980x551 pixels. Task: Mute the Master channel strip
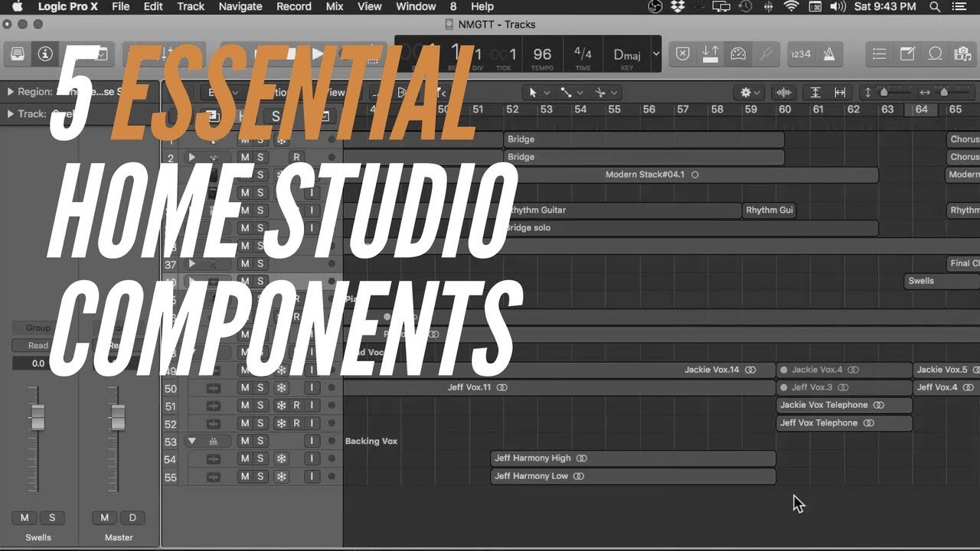(x=105, y=518)
